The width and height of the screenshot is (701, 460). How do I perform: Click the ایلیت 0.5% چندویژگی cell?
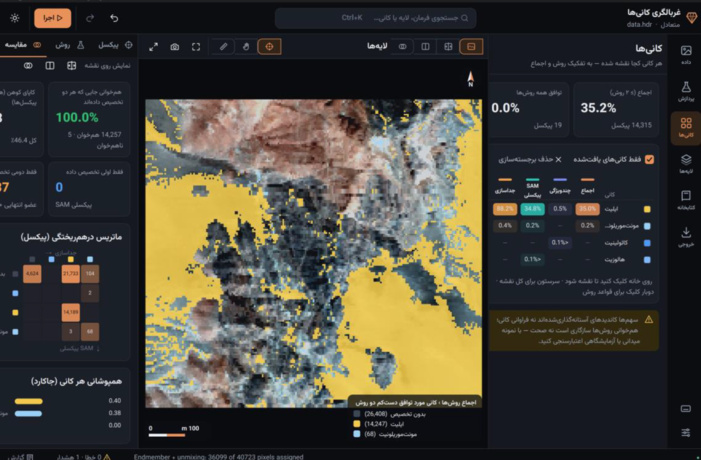(x=560, y=209)
